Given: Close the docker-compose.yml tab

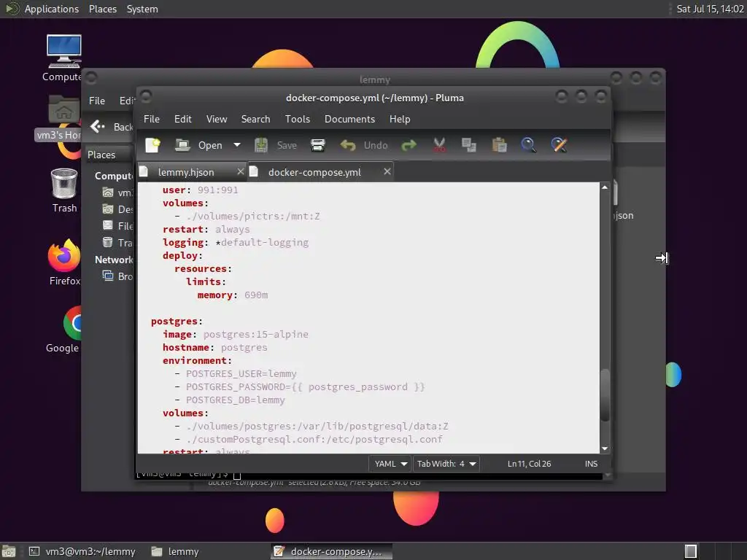Looking at the screenshot, I should [387, 171].
